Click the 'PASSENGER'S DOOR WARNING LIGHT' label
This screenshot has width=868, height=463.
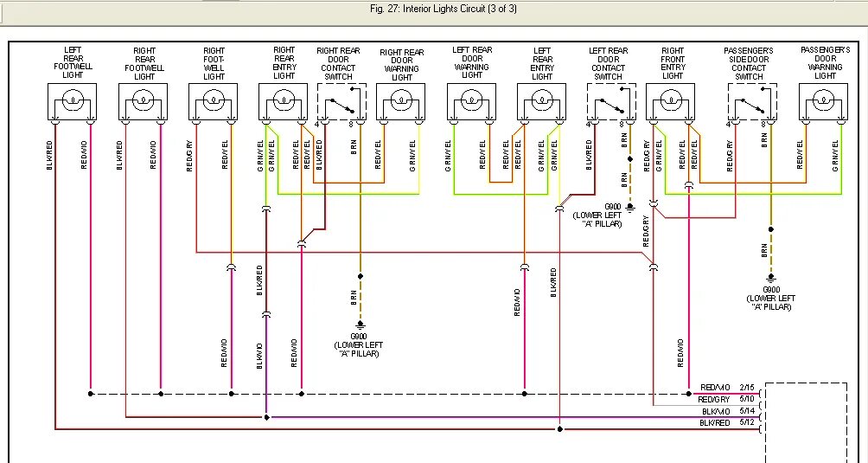(826, 62)
